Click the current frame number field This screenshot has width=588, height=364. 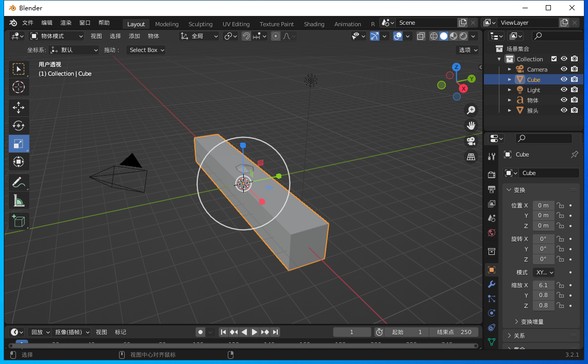(352, 332)
